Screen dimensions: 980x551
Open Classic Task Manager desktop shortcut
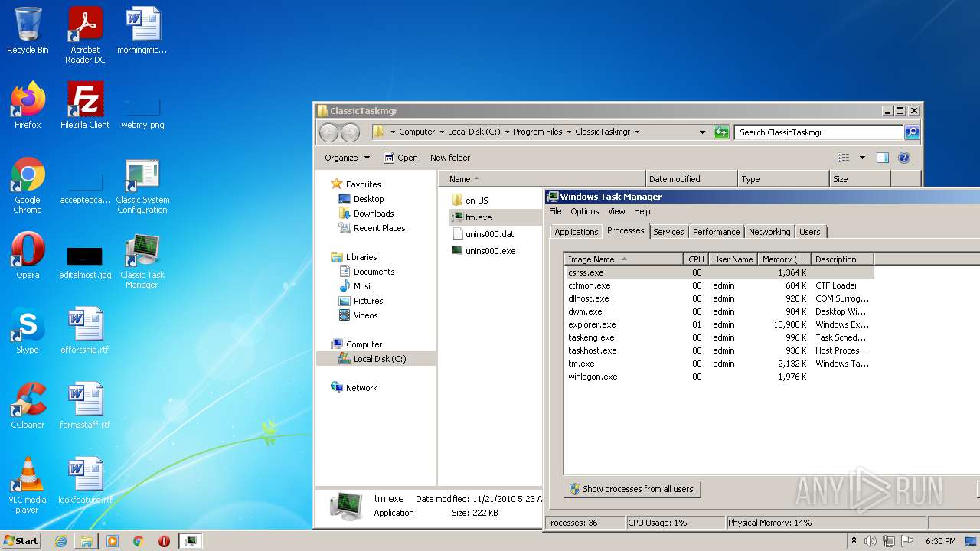[142, 260]
